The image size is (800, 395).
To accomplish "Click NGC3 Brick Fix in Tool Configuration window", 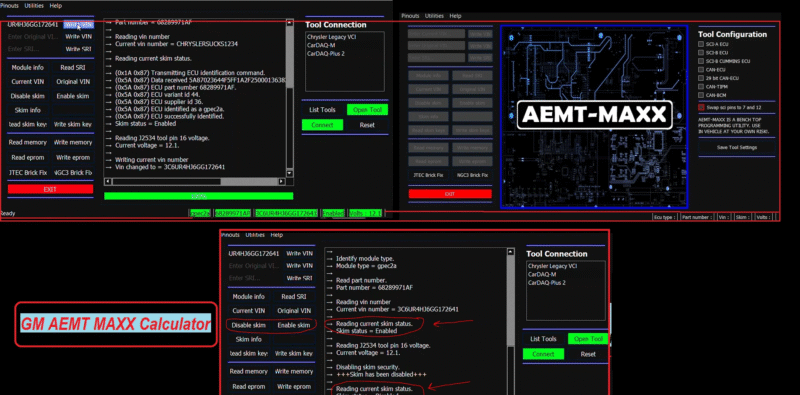I will (x=472, y=175).
